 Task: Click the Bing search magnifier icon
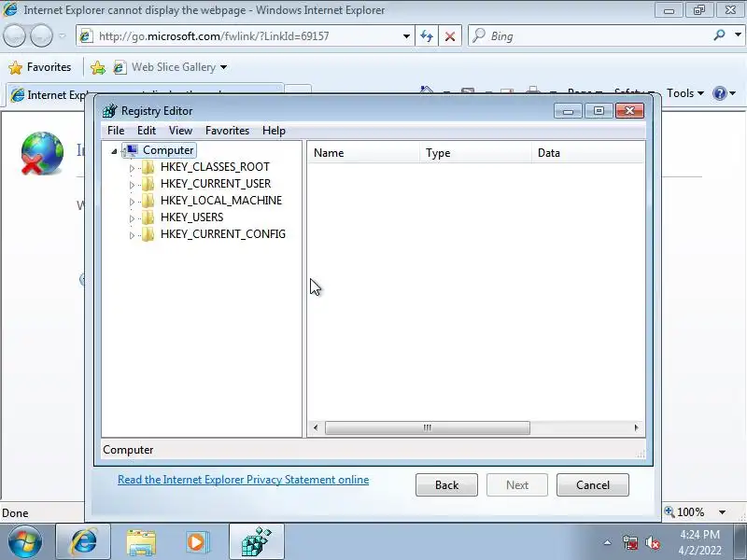[719, 35]
